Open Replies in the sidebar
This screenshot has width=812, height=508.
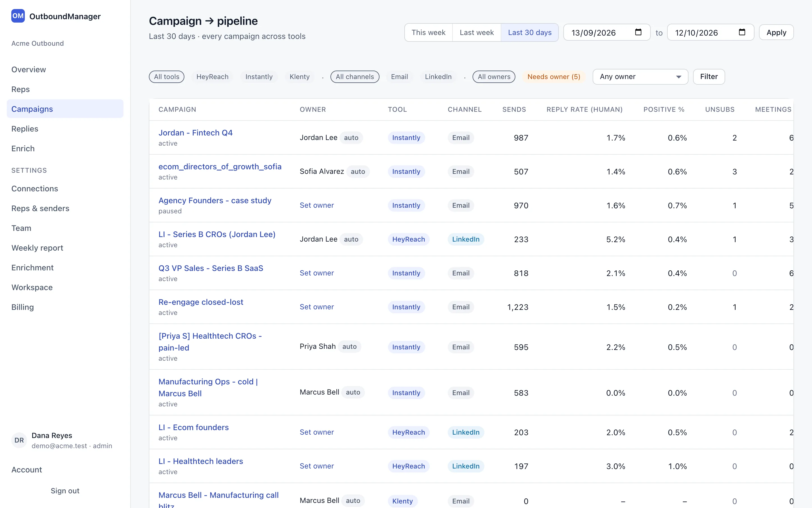pyautogui.click(x=65, y=129)
